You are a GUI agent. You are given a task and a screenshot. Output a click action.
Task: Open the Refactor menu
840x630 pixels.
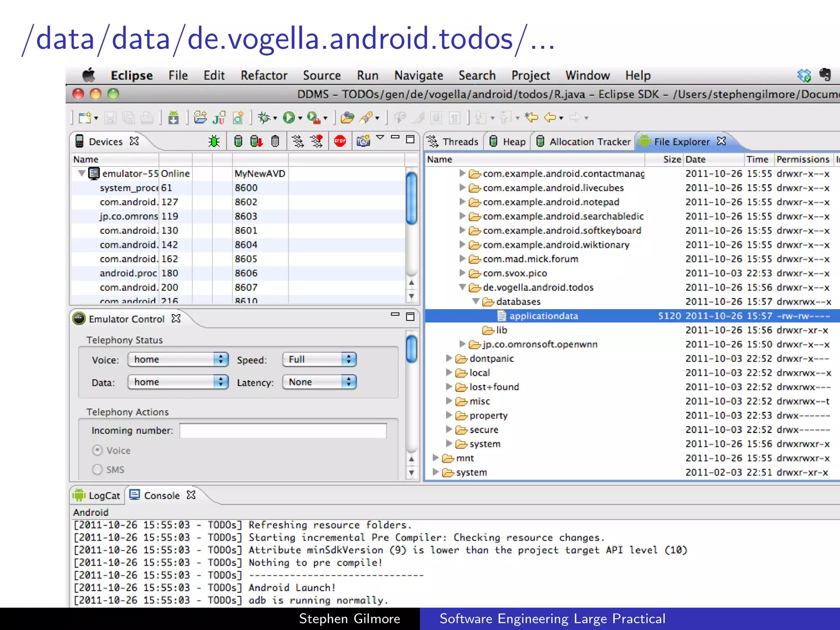(x=264, y=75)
